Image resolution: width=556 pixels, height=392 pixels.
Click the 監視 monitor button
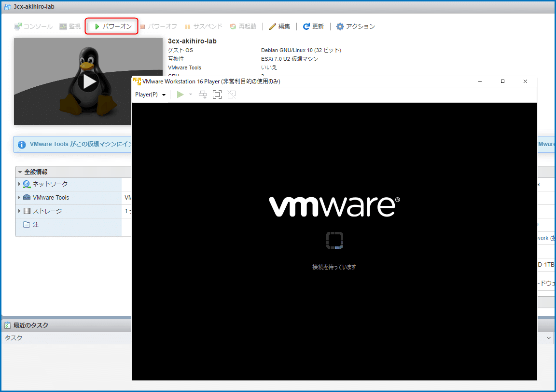70,26
